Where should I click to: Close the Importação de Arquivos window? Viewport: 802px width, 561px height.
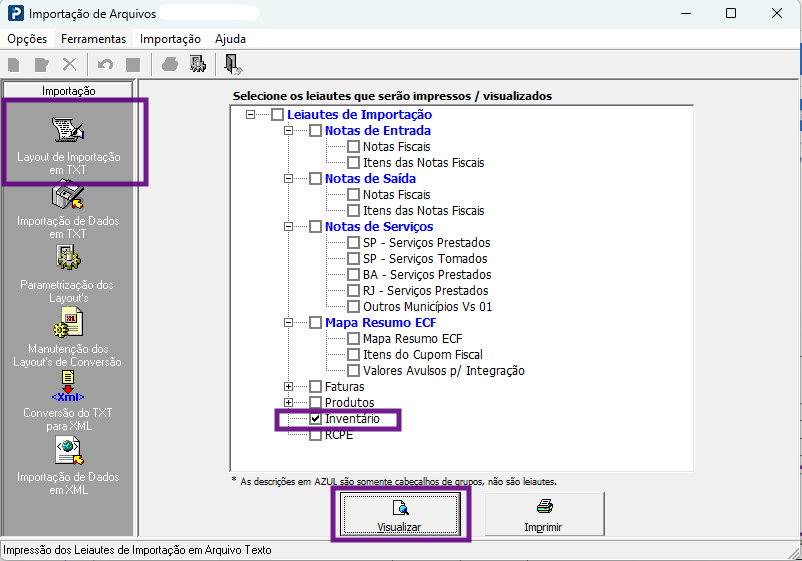pyautogui.click(x=776, y=13)
